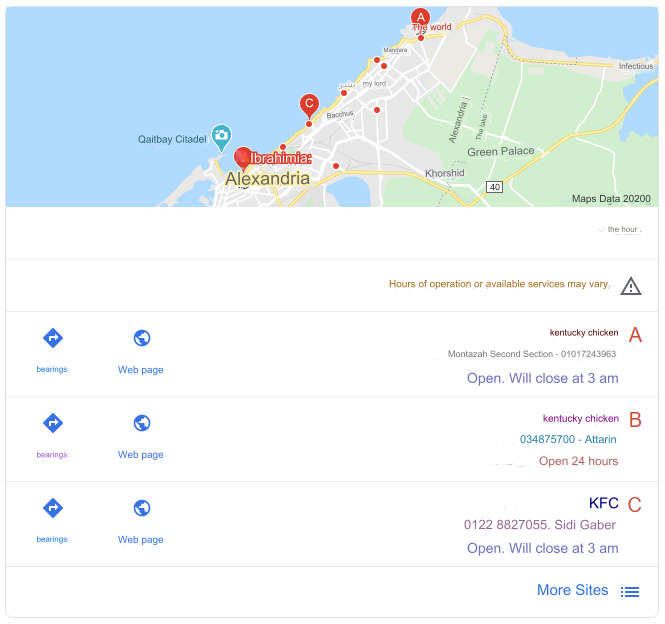The height and width of the screenshot is (624, 665).
Task: Click the 'Green Palace' map label
Action: click(x=500, y=151)
